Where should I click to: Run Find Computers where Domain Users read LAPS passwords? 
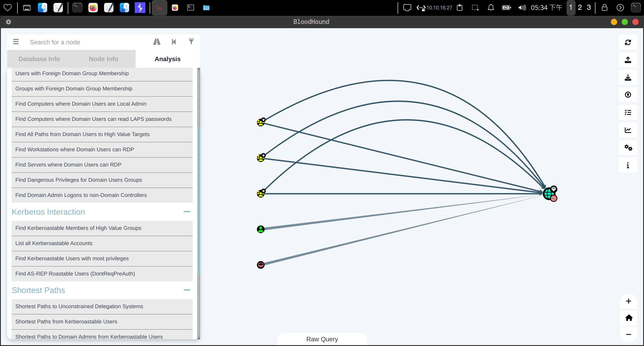(x=102, y=119)
